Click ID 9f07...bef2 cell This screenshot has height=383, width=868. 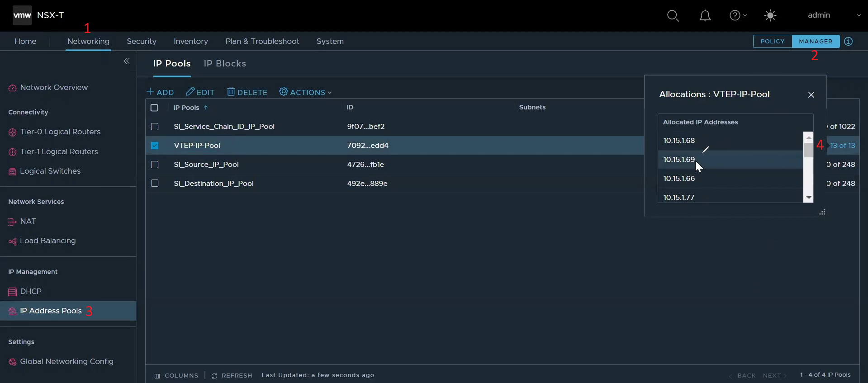[x=366, y=127]
